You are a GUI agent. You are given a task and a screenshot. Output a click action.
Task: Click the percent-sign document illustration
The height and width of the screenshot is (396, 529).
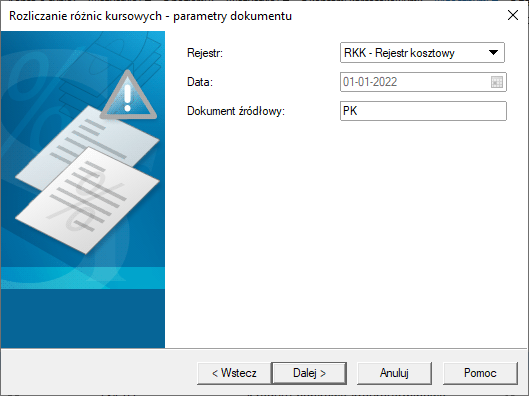[x=87, y=200]
